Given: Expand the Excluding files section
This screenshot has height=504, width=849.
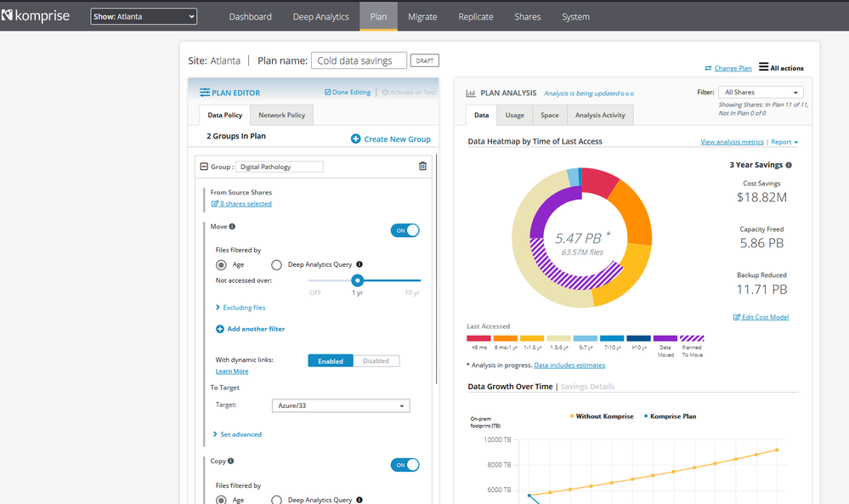Looking at the screenshot, I should click(241, 308).
